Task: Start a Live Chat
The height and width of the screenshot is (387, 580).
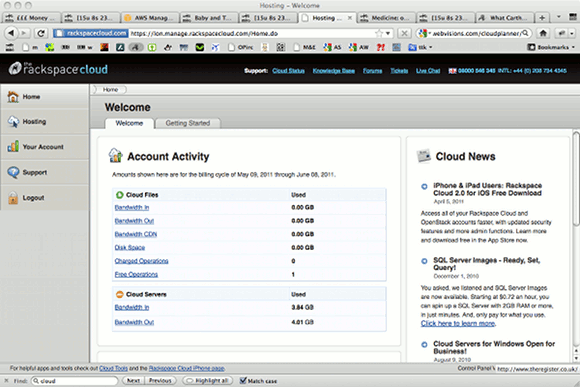Action: coord(428,71)
